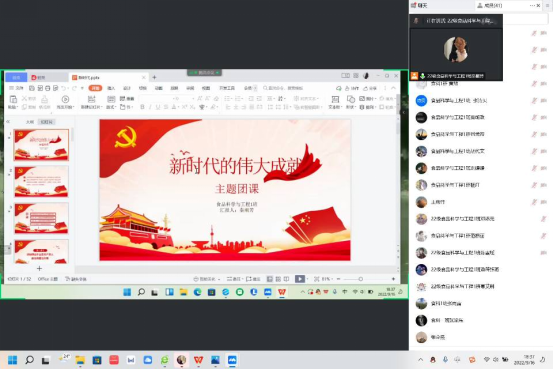Toggle reading view icon in status bar
Viewport: 553px width, 369px height.
point(286,279)
